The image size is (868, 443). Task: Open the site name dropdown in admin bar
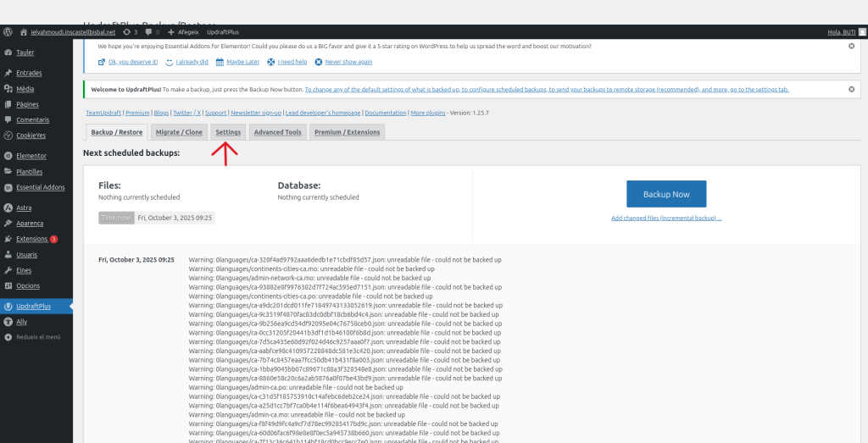(x=66, y=32)
